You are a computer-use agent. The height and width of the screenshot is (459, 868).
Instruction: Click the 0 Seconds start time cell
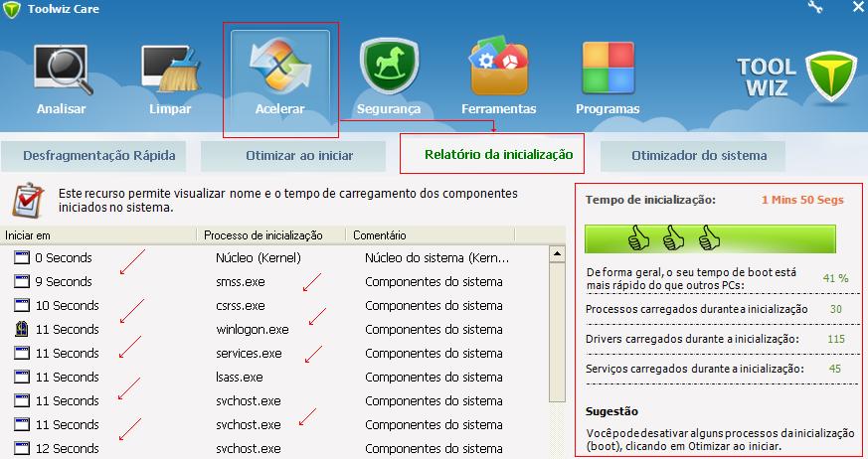64,257
